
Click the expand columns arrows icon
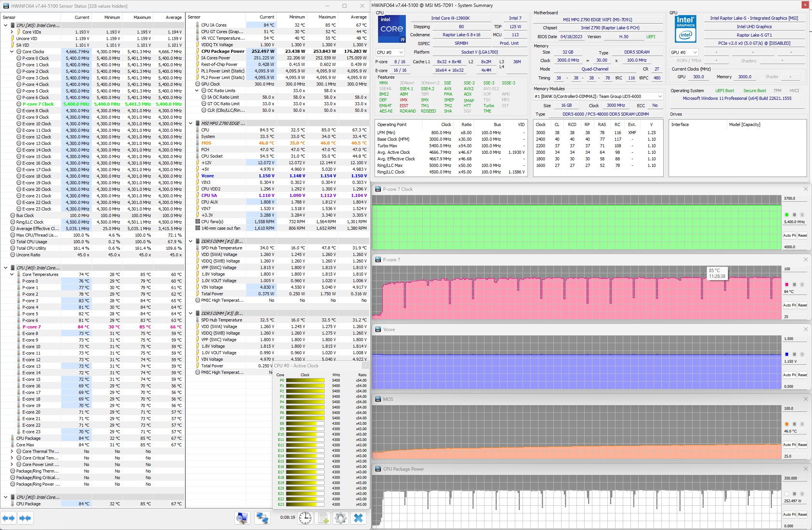tap(8, 518)
